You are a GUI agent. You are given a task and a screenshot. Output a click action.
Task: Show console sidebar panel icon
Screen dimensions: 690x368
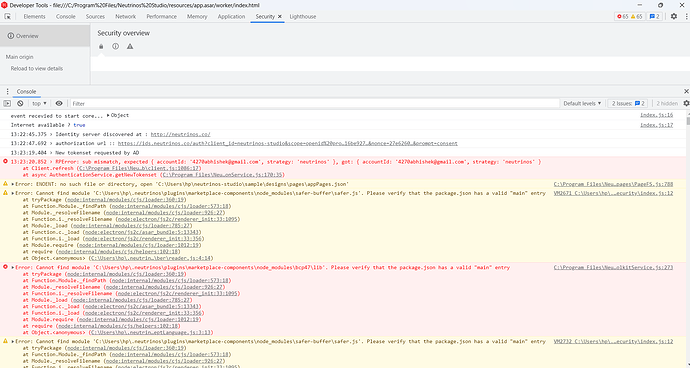tap(7, 103)
